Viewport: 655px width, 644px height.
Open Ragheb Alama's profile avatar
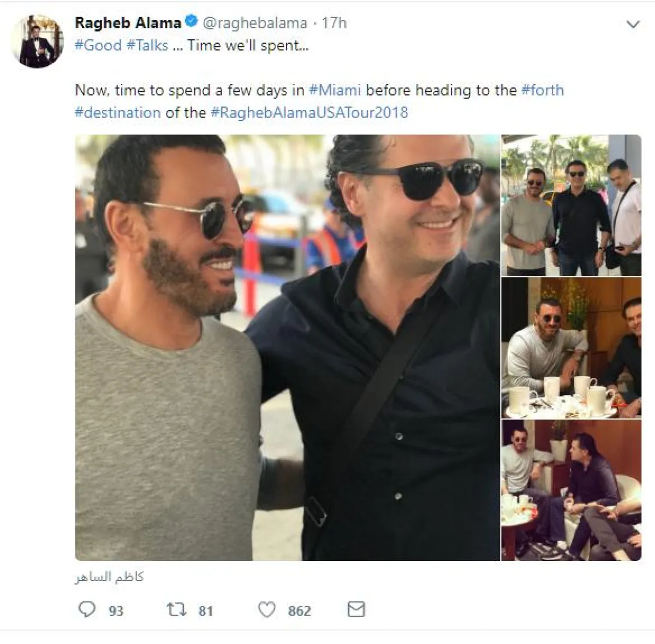click(38, 42)
